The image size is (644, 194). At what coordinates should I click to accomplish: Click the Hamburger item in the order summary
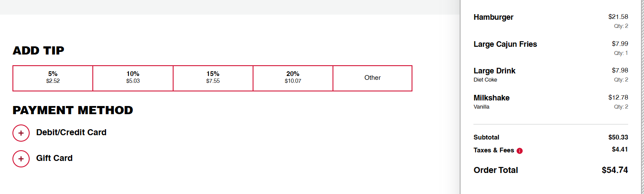[493, 17]
